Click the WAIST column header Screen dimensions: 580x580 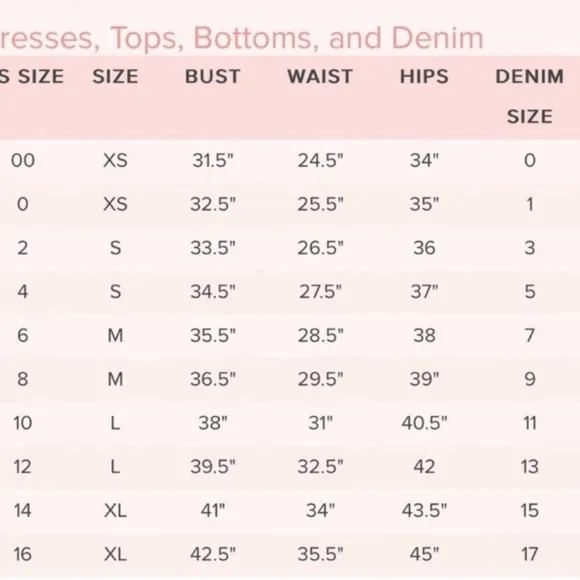[320, 77]
